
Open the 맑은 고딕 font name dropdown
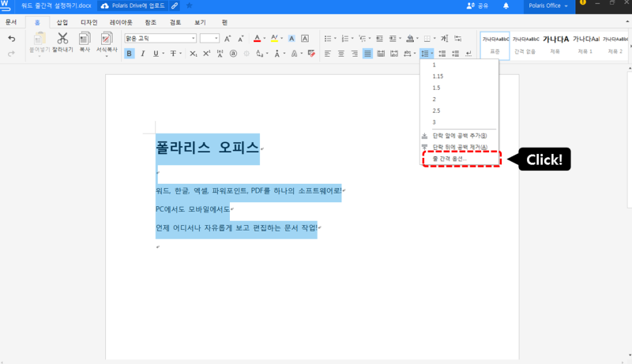[x=194, y=39]
